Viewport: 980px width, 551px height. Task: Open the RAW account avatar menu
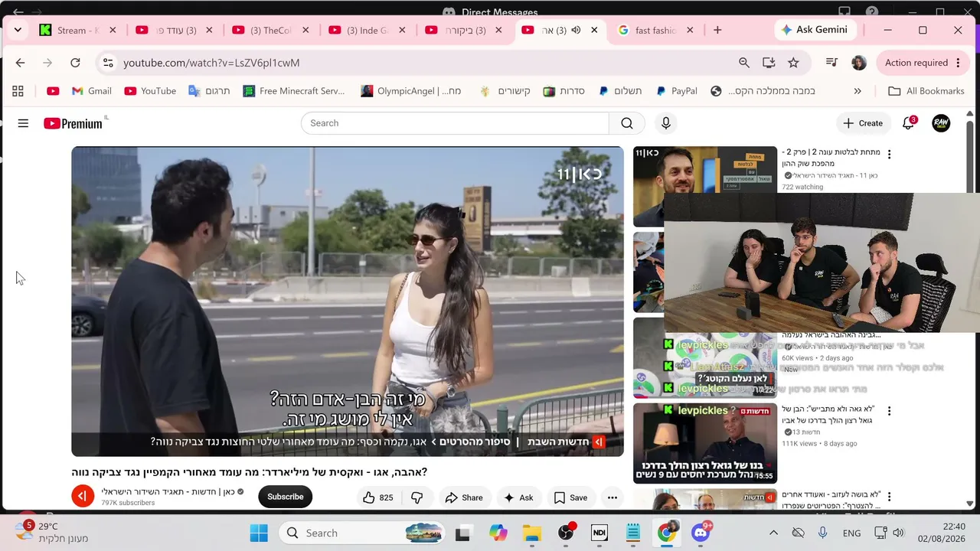tap(941, 123)
